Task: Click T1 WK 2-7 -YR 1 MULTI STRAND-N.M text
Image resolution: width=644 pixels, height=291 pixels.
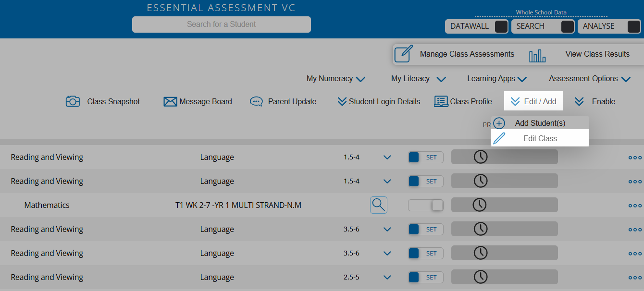Action: click(238, 206)
